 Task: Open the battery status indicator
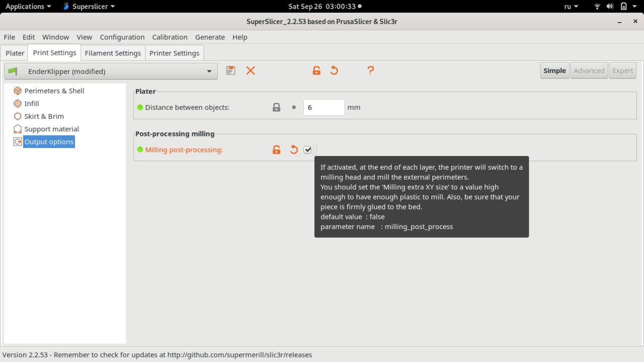coord(623,7)
